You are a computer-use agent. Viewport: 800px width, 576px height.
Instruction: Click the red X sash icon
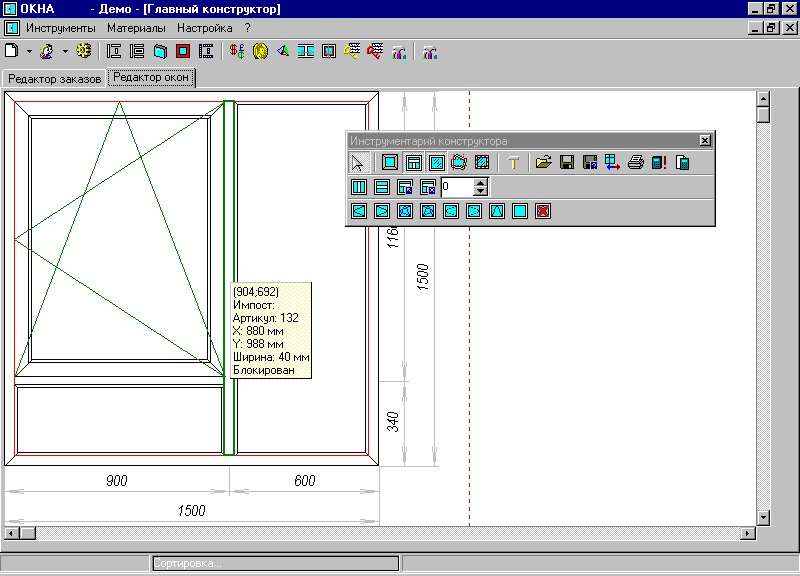coord(543,211)
